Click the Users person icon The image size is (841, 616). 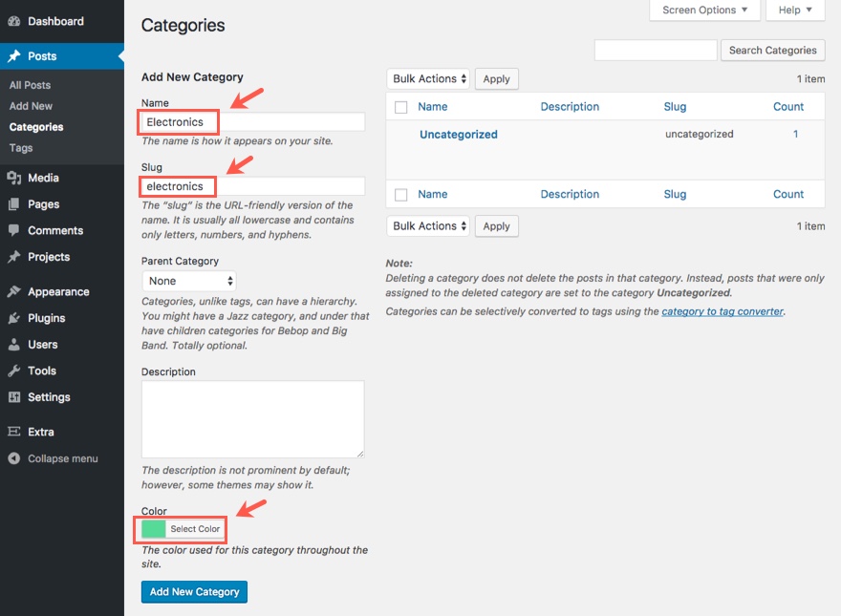pos(14,345)
